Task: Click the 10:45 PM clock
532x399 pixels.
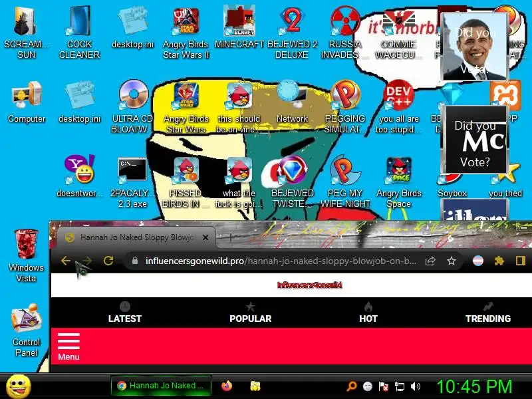Action: coord(474,386)
